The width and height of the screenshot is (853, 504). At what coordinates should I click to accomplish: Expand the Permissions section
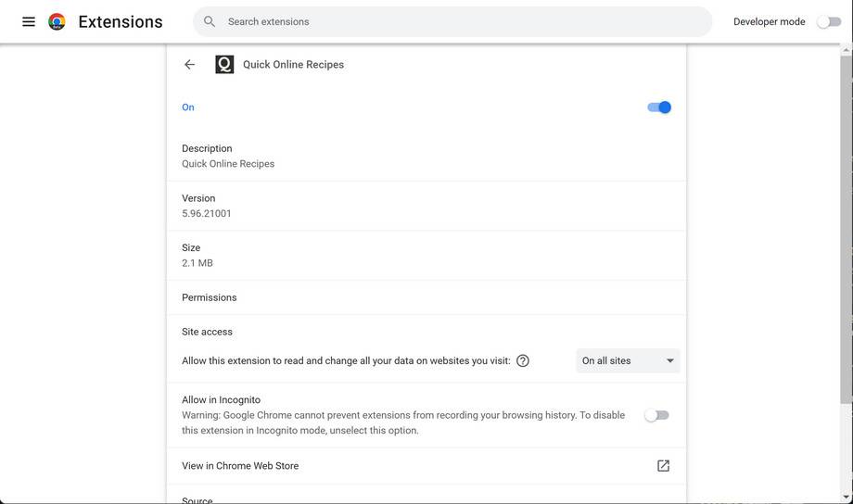(210, 297)
